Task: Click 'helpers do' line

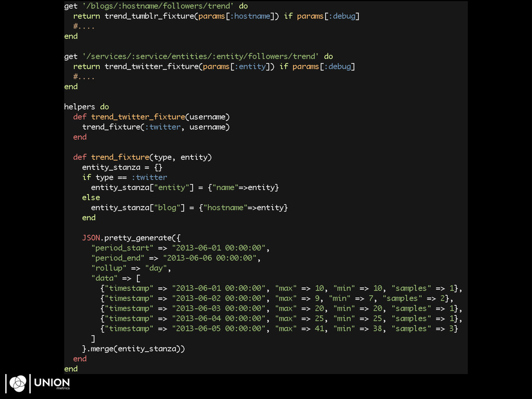Action: (87, 107)
